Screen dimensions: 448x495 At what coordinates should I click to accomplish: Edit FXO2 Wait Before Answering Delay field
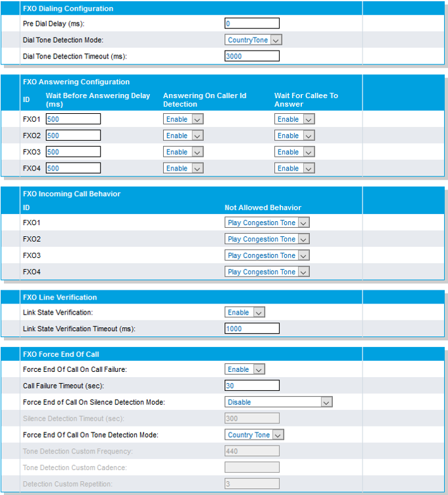tap(73, 136)
